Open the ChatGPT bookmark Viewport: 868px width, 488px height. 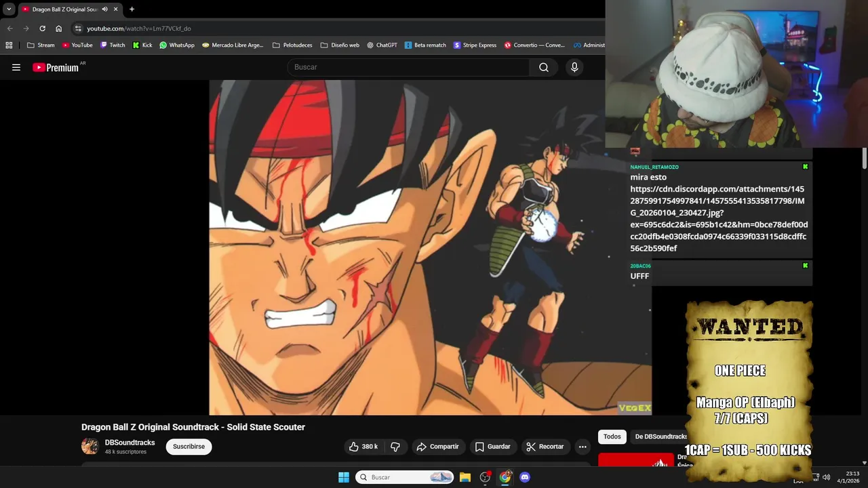382,45
